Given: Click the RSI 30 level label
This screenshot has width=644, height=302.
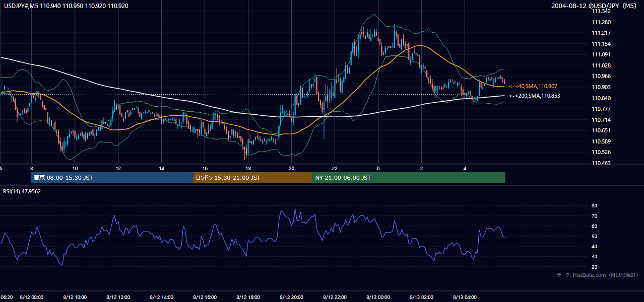Looking at the screenshot, I should (594, 257).
